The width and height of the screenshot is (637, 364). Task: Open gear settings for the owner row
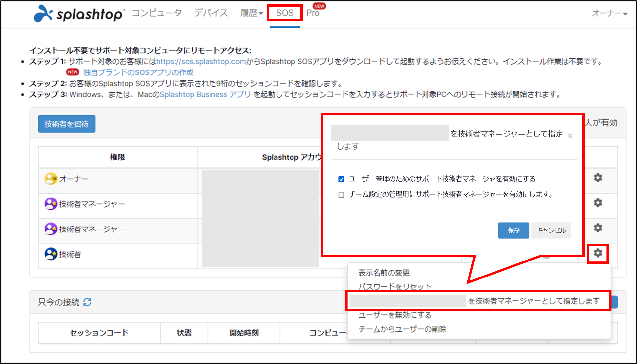(x=598, y=178)
